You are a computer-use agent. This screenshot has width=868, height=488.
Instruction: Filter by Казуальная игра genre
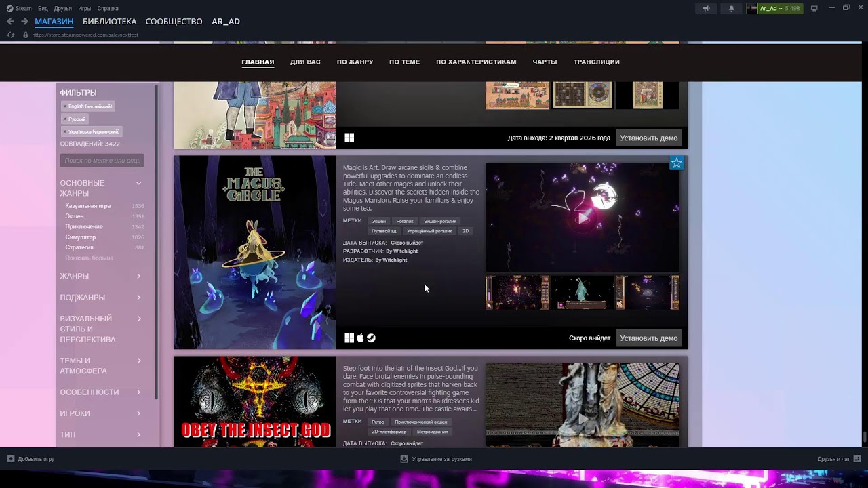(x=88, y=206)
